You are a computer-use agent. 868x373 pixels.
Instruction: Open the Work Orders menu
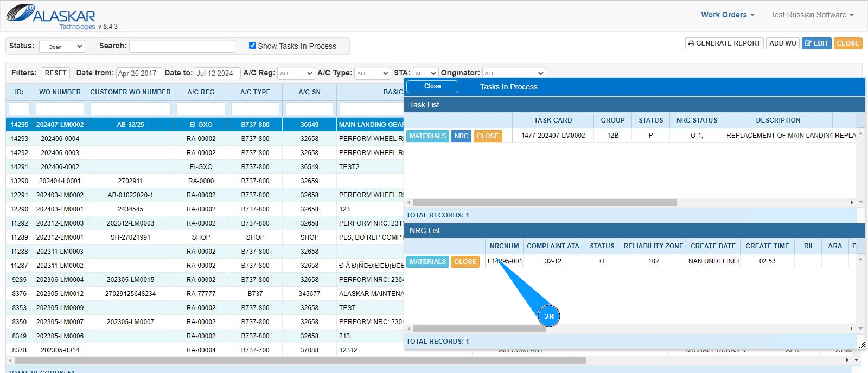(727, 15)
